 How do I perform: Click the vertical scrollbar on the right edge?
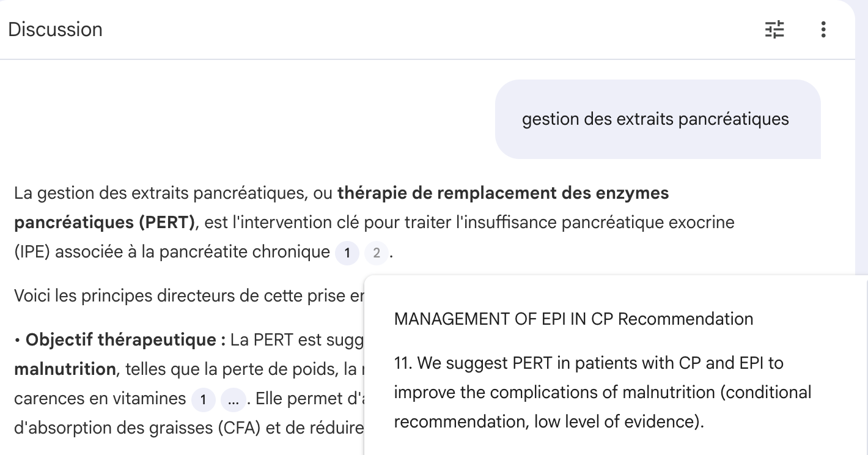[861, 153]
